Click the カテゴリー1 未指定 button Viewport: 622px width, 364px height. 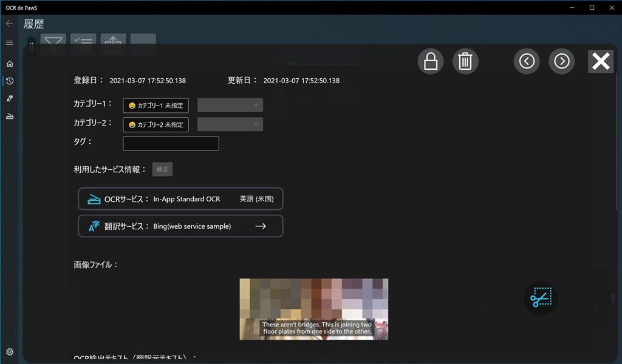tap(155, 106)
